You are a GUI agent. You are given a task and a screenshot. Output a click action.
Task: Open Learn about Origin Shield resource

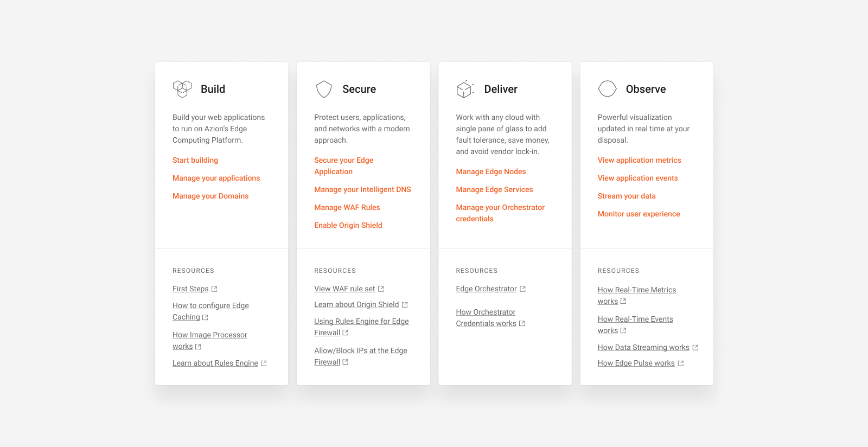click(356, 305)
